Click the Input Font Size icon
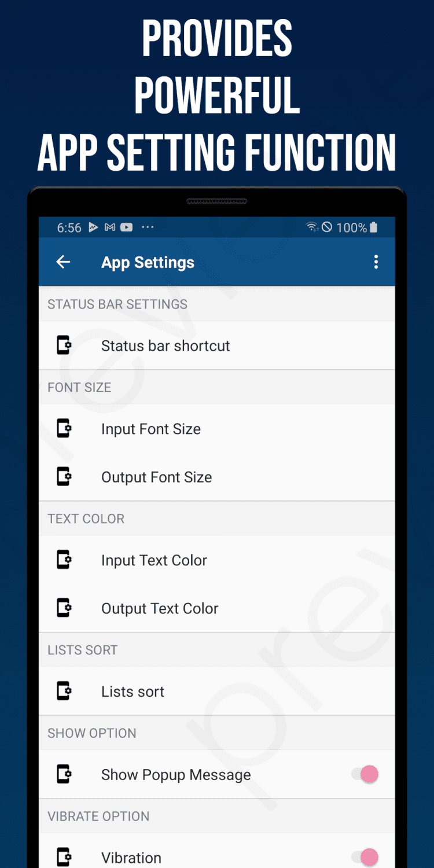Viewport: 434px width, 868px height. pyautogui.click(x=64, y=429)
